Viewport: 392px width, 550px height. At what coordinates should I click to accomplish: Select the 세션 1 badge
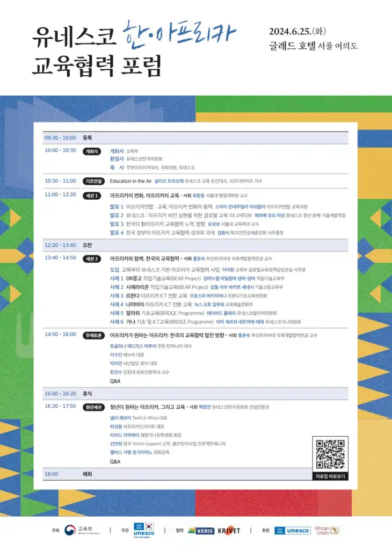point(91,196)
